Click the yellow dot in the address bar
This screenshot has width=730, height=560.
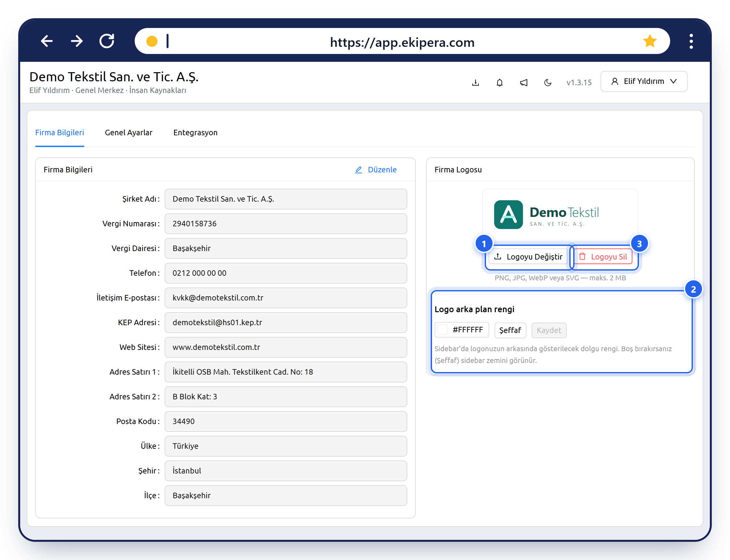[152, 41]
